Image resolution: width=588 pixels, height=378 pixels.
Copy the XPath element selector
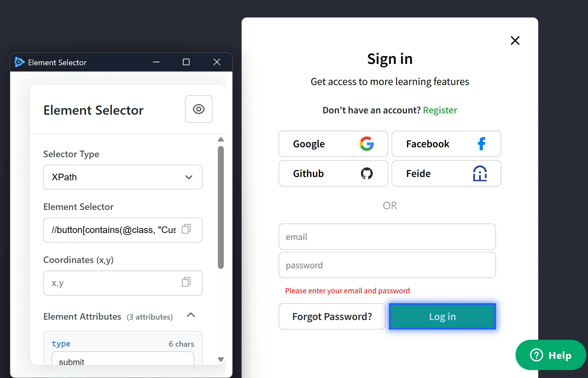187,229
